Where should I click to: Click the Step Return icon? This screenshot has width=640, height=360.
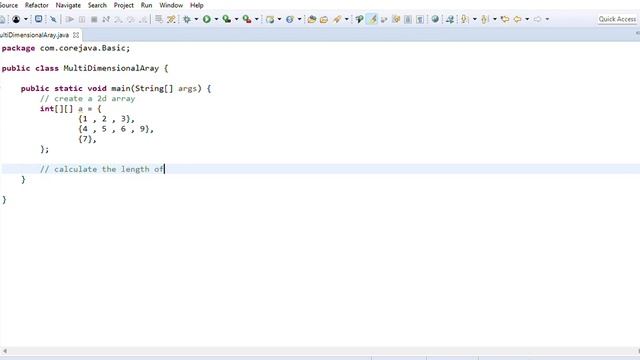pos(143,19)
